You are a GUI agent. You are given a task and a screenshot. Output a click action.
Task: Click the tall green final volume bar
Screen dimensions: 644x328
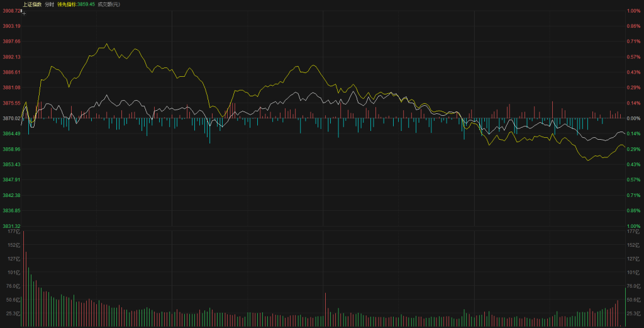pyautogui.click(x=625, y=307)
